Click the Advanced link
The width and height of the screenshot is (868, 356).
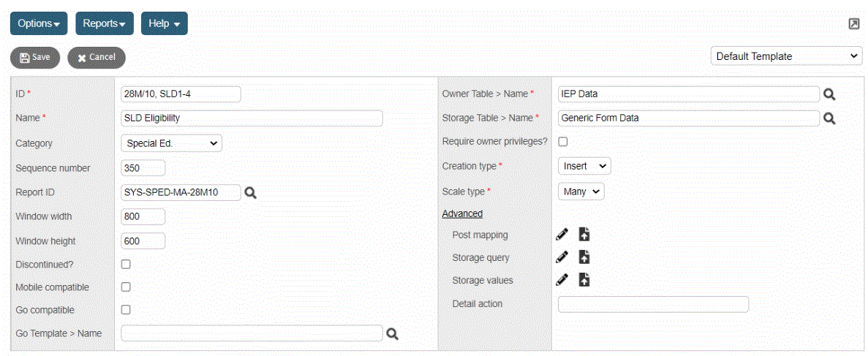pyautogui.click(x=462, y=213)
